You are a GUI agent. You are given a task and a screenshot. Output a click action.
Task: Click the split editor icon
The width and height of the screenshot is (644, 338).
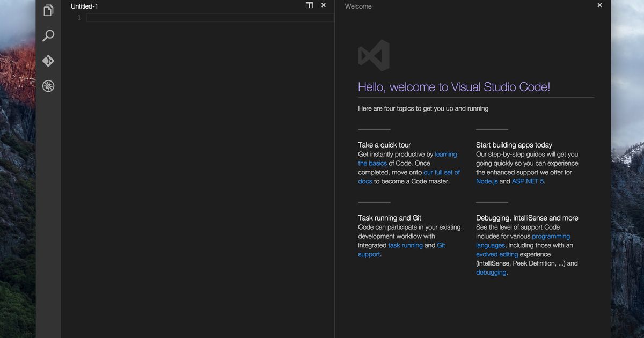[x=309, y=5]
